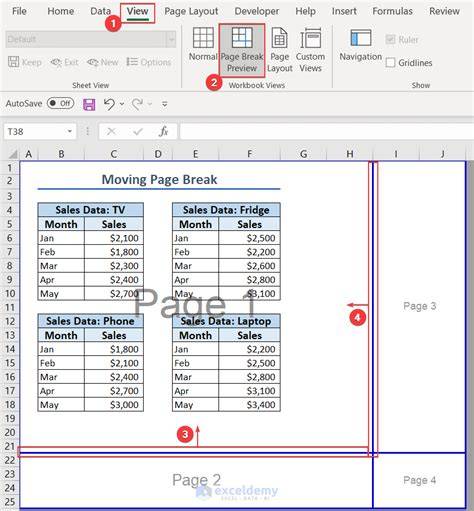This screenshot has width=474, height=511.
Task: Click the Select All corner triangle
Action: 12,154
